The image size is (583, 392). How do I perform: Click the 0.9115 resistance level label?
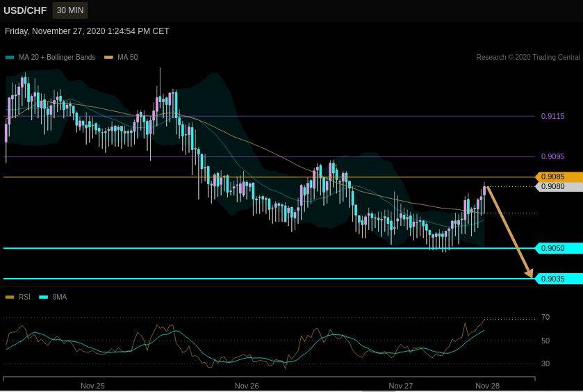pyautogui.click(x=552, y=116)
